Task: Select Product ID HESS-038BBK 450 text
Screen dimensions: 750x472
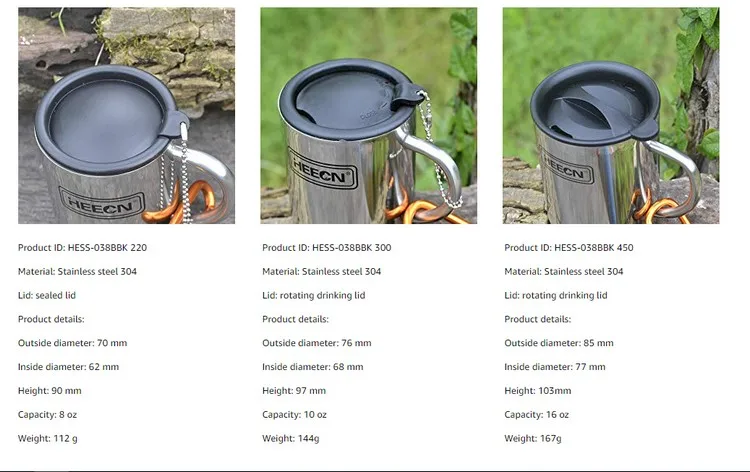Action: point(569,248)
